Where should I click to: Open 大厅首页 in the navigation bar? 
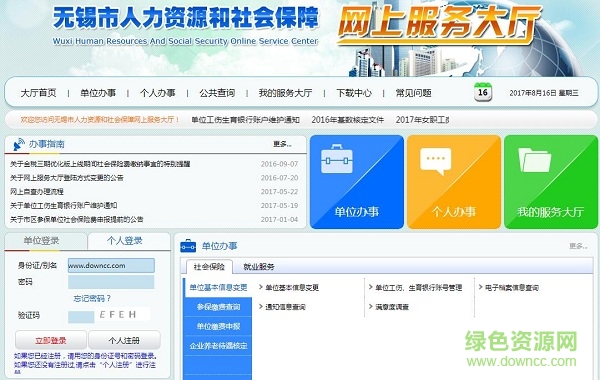click(x=38, y=93)
